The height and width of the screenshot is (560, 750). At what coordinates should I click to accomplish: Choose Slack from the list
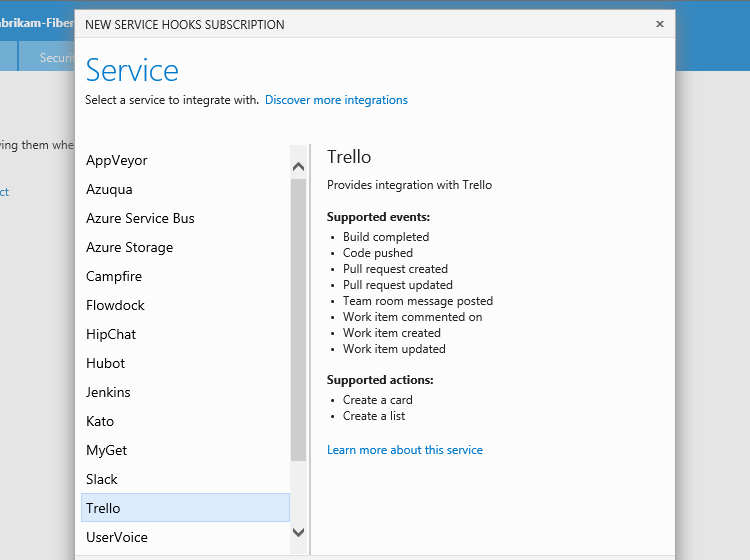185,479
